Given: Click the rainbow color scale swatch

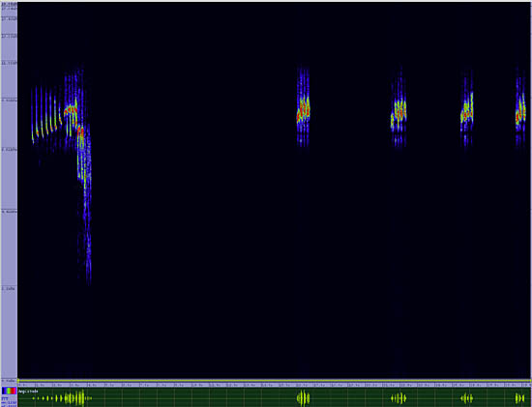Looking at the screenshot, I should tap(9, 391).
